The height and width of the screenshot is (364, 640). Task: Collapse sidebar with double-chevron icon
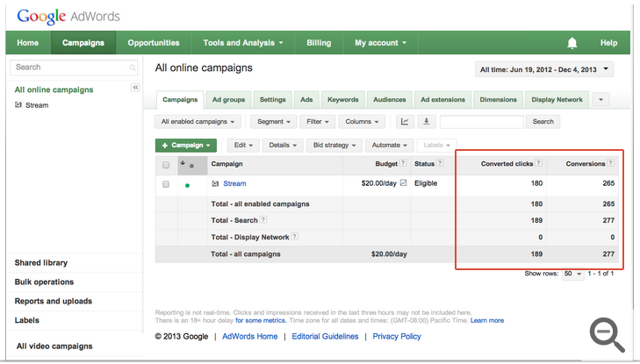pos(135,87)
